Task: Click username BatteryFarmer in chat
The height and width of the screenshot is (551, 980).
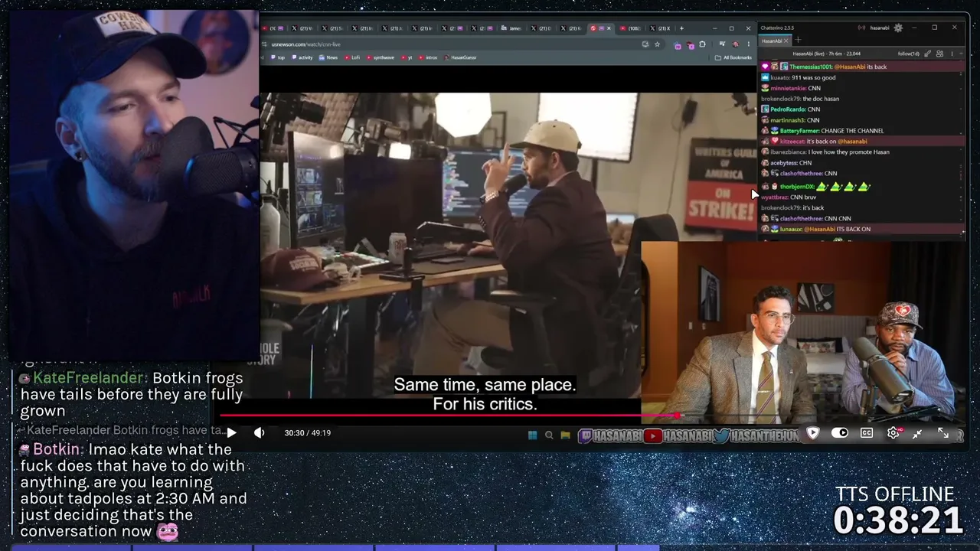Action: 799,131
